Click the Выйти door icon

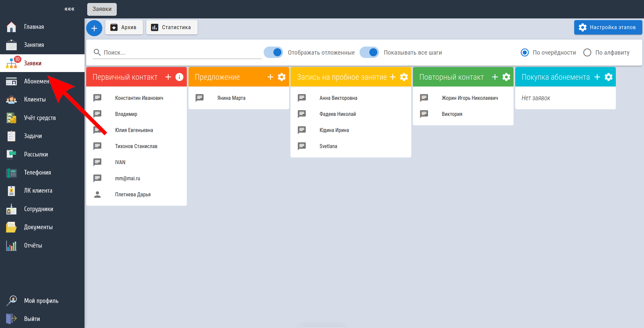pyautogui.click(x=11, y=319)
